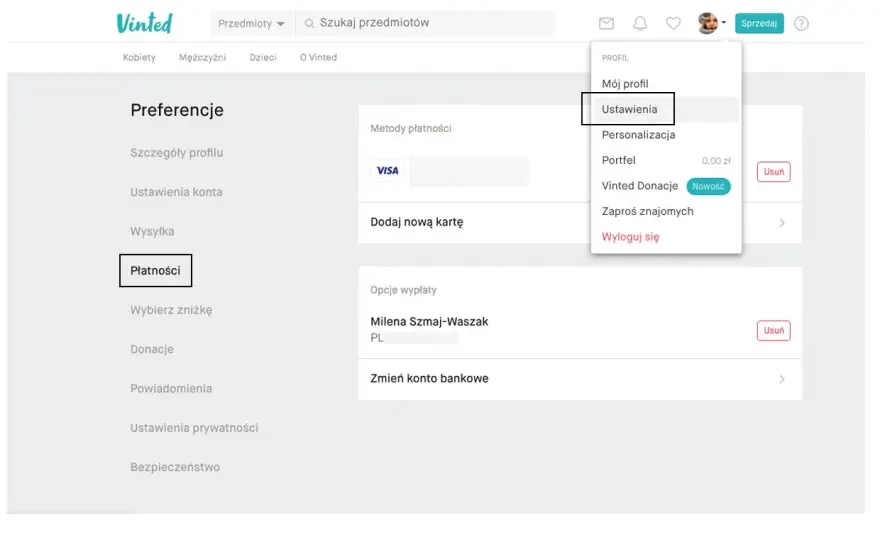Click the VISA card logo
The width and height of the screenshot is (880, 540).
387,171
